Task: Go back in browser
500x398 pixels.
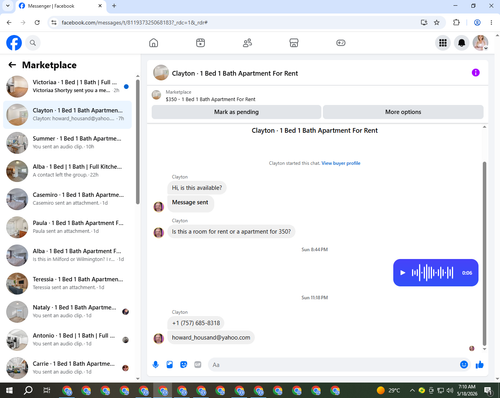Action: 9,22
